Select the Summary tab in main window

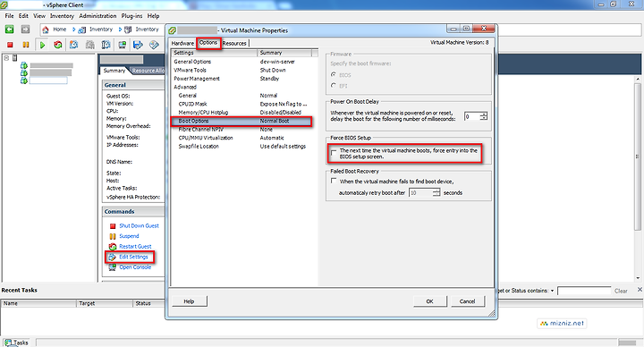tap(114, 71)
